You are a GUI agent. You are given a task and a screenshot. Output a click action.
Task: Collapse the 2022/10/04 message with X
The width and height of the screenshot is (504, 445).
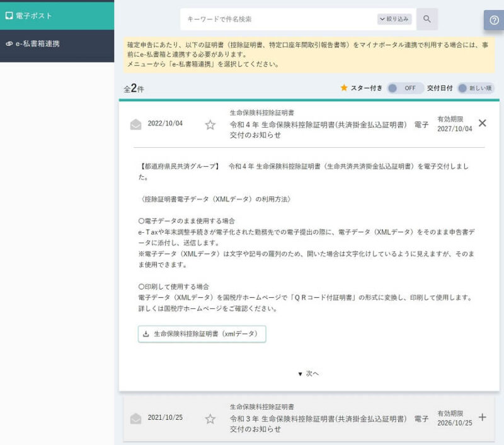coord(482,123)
